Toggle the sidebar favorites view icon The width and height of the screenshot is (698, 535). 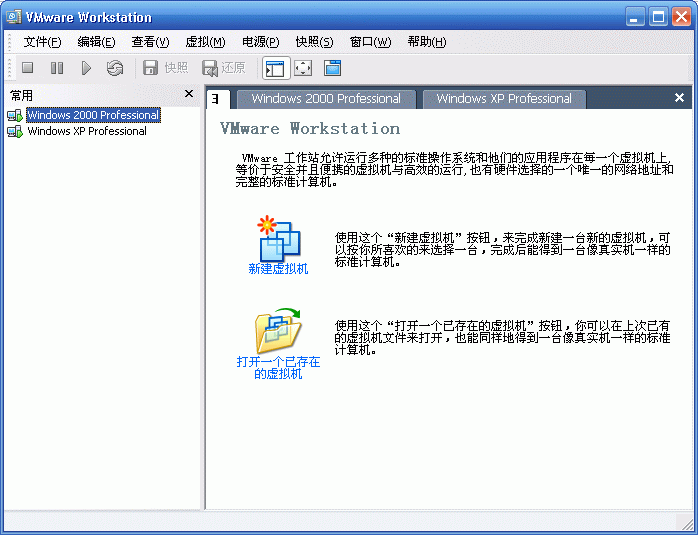click(276, 68)
